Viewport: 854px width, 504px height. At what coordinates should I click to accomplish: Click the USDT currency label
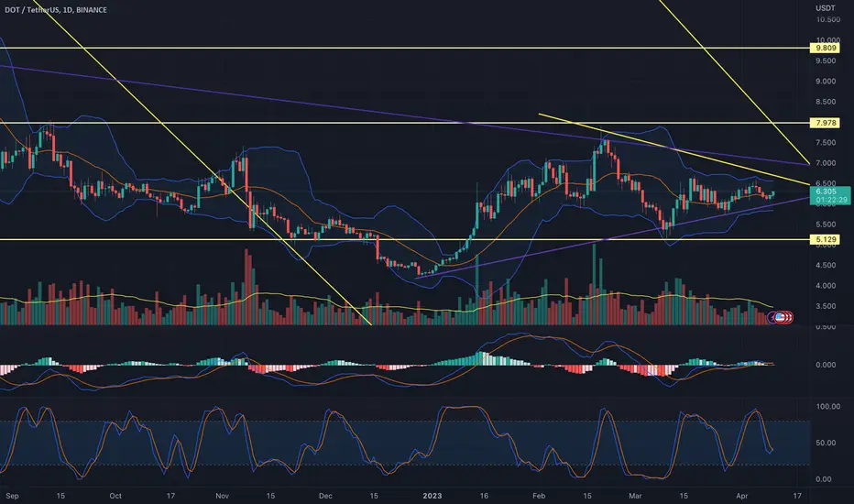point(825,8)
